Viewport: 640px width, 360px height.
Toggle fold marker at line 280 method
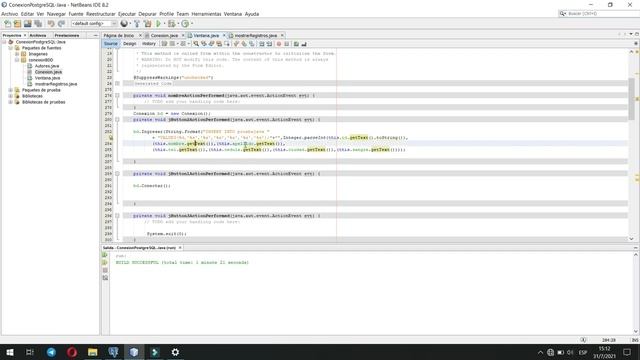tap(117, 120)
